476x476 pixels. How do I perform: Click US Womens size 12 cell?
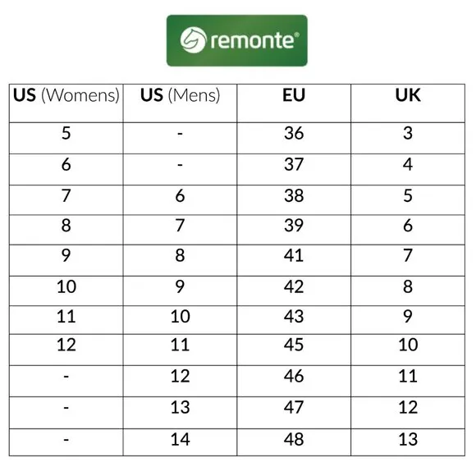click(66, 350)
